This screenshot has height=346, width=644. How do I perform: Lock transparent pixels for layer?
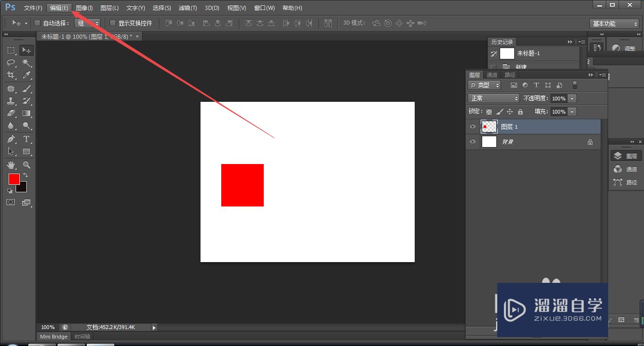click(x=489, y=112)
